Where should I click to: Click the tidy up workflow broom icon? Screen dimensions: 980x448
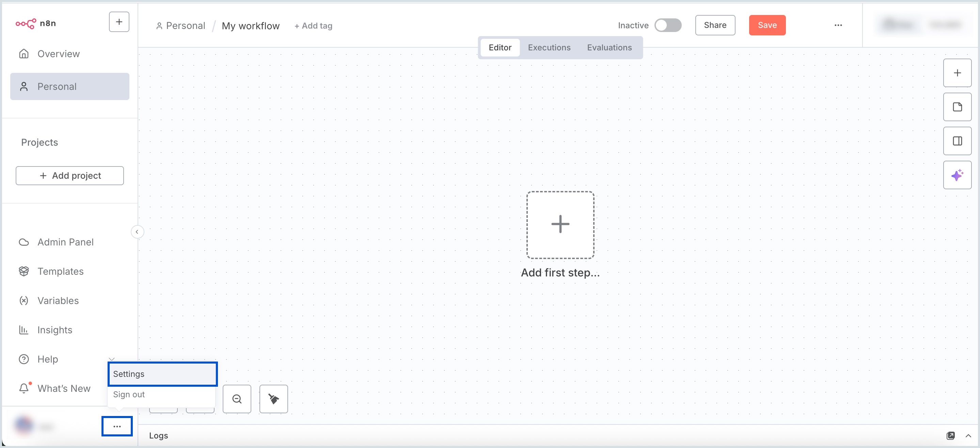click(x=273, y=399)
